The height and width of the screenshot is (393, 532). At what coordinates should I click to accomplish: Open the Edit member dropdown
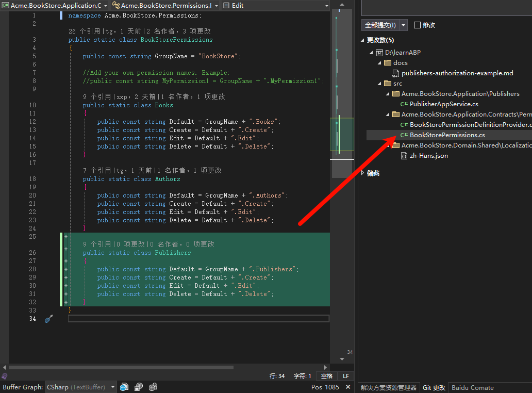(327, 6)
